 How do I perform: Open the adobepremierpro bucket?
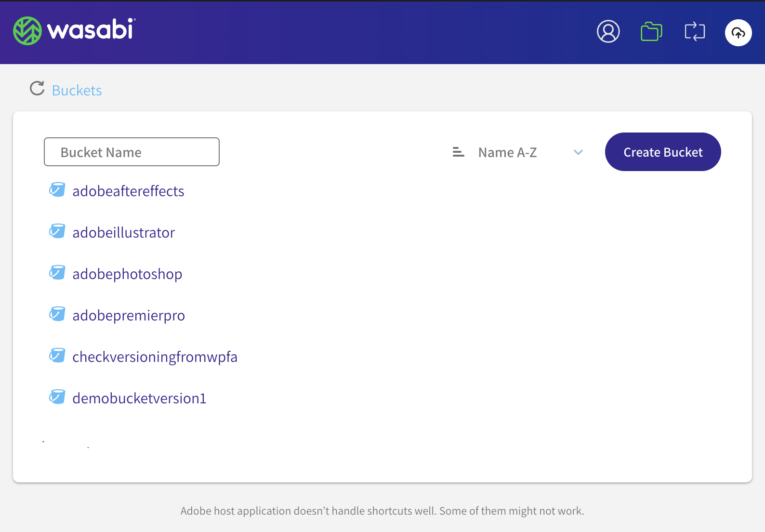129,316
